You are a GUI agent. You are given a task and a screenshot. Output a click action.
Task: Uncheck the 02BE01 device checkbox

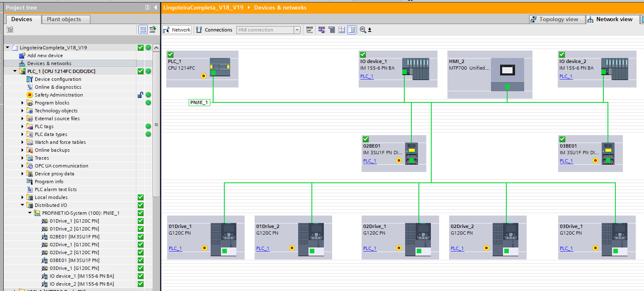click(x=365, y=139)
